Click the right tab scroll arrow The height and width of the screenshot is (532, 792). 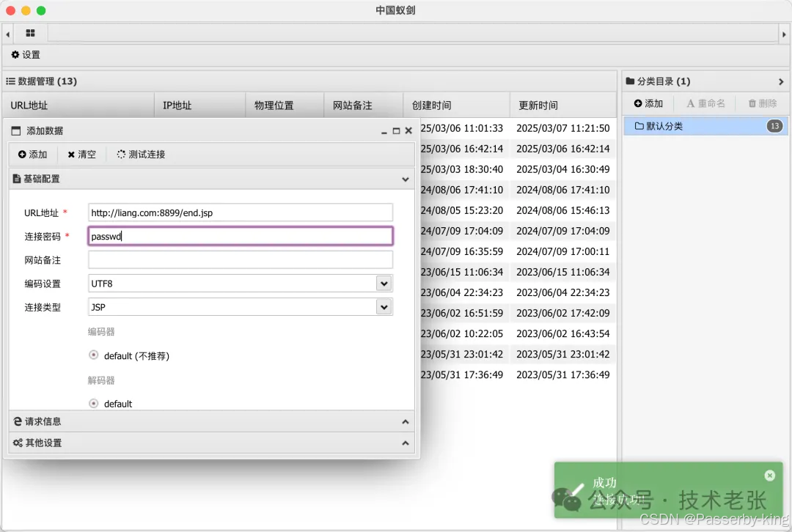(x=784, y=34)
